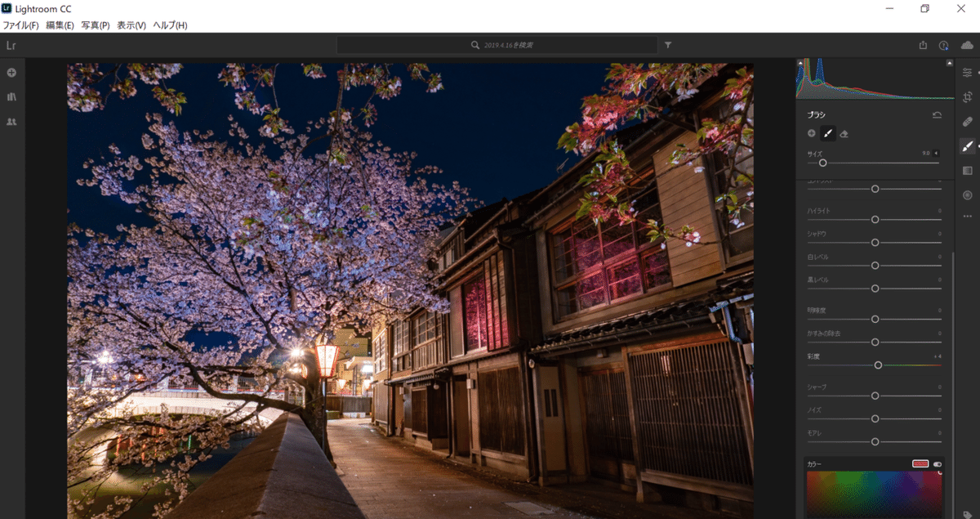Viewport: 980px width, 519px height.
Task: Adjust the 白レベル slider handle
Action: [875, 266]
